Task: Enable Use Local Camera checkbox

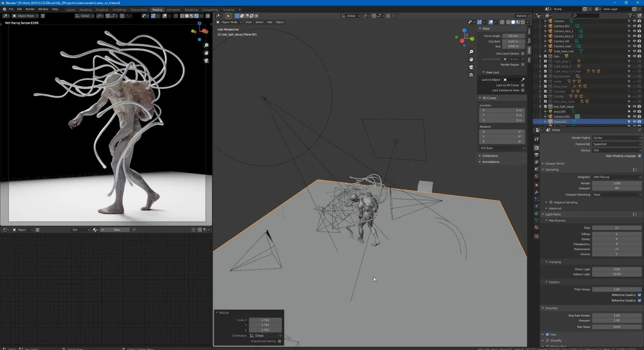Action: pos(523,54)
